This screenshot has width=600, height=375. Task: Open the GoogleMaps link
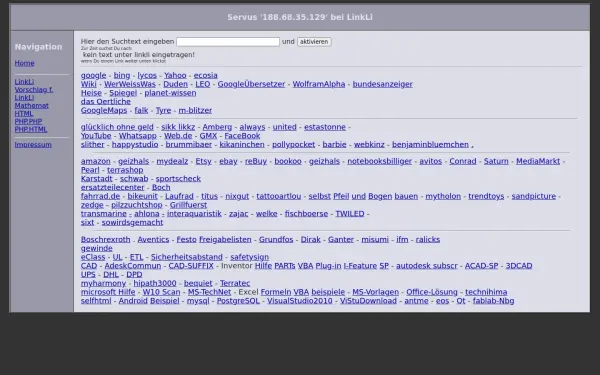pos(104,110)
